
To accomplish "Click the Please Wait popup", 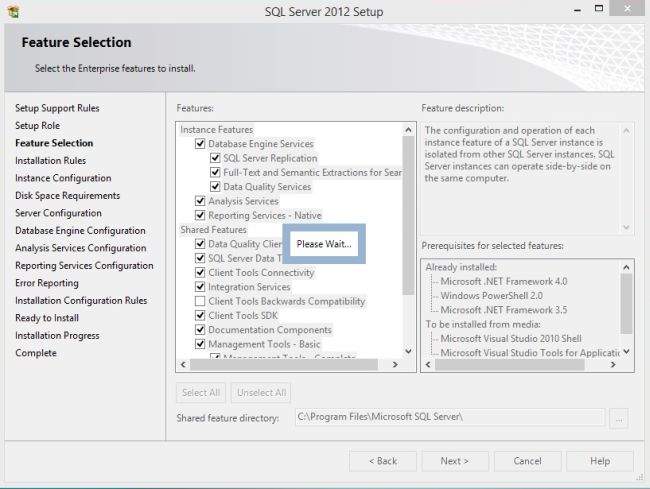I will pos(324,244).
